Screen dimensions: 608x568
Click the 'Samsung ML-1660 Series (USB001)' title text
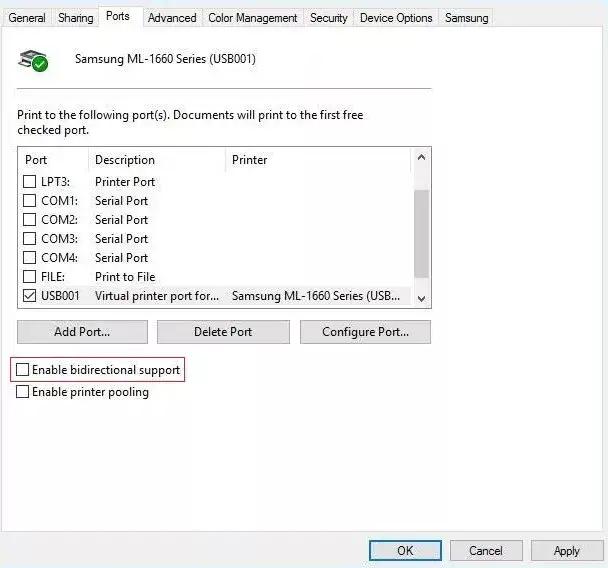point(166,59)
